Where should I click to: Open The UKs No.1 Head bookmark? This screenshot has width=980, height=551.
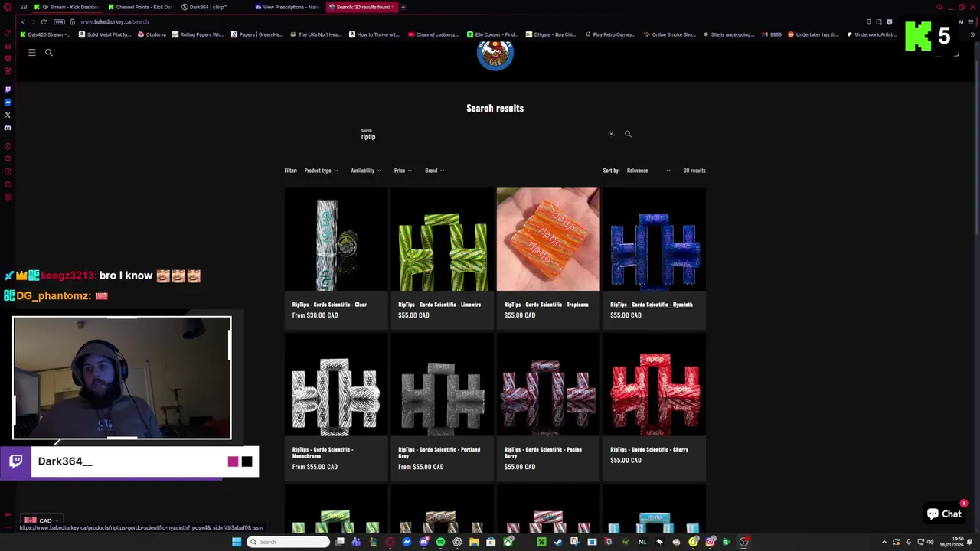point(316,34)
